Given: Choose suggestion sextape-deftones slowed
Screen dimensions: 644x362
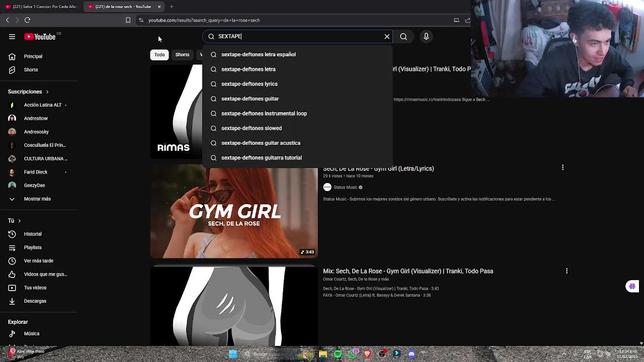Looking at the screenshot, I should click(x=297, y=128).
